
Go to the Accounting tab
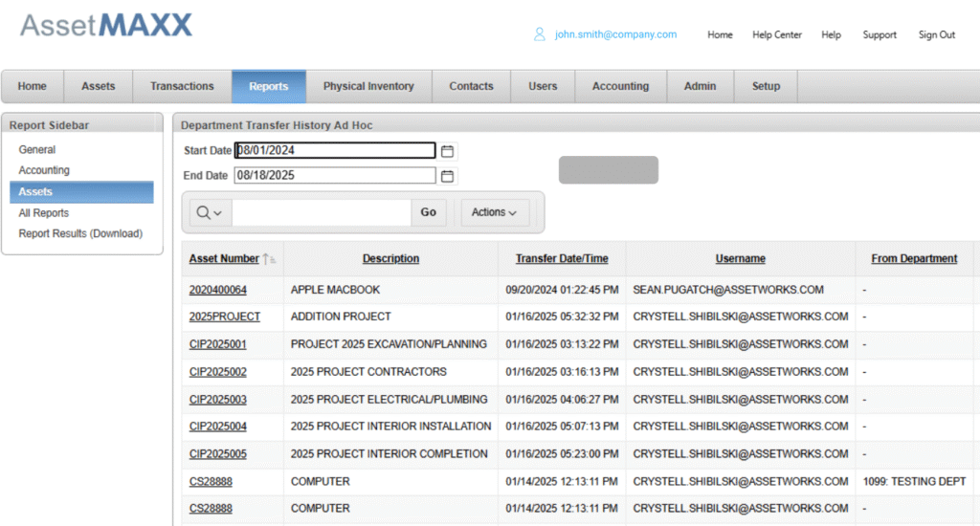click(620, 86)
